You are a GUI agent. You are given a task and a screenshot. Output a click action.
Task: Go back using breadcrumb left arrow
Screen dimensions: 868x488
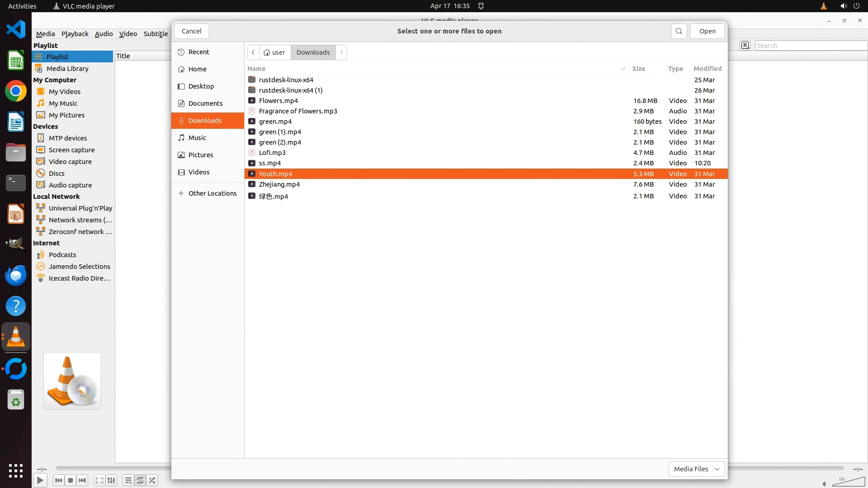coord(253,52)
